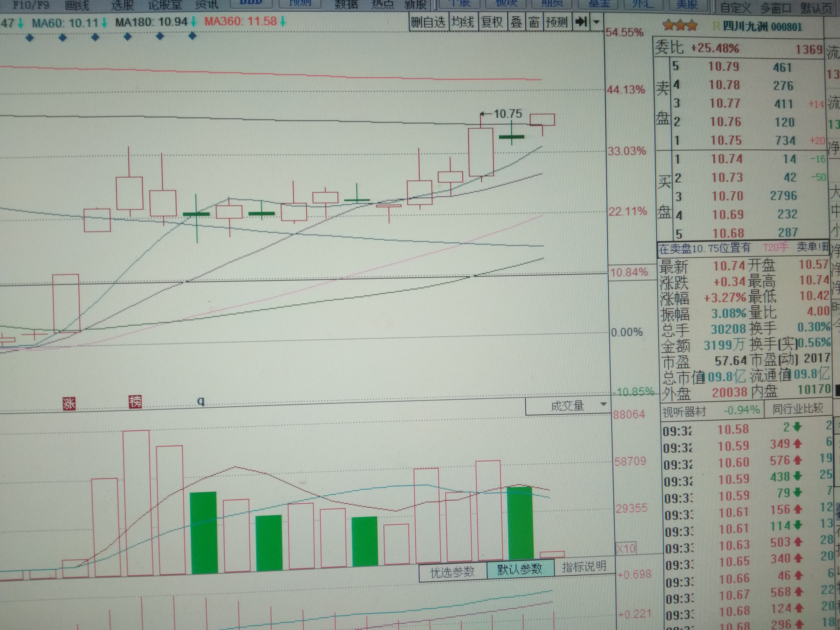Click the blue q marker below the chart
Viewport: 840px width, 630px height.
[201, 401]
